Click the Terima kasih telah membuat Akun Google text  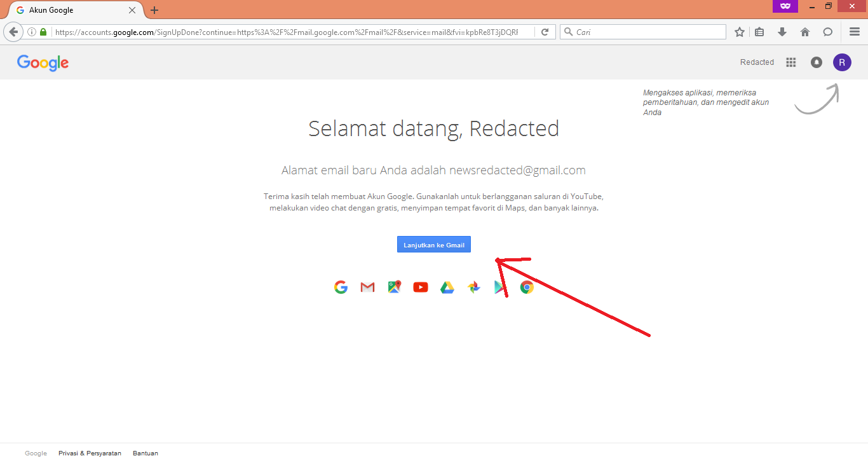pyautogui.click(x=339, y=197)
